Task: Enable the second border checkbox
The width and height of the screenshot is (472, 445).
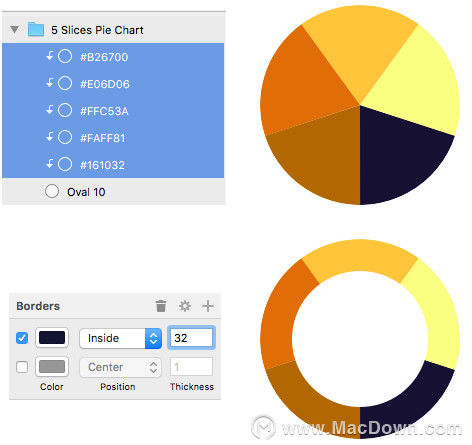Action: pos(22,367)
